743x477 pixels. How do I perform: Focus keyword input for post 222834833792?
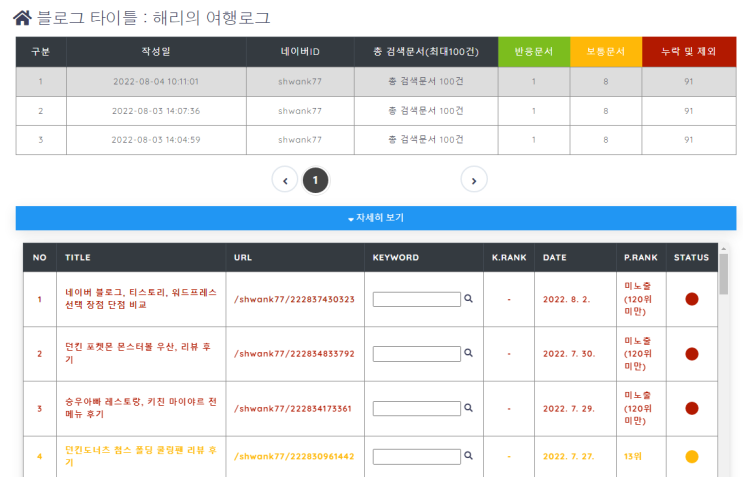(417, 354)
